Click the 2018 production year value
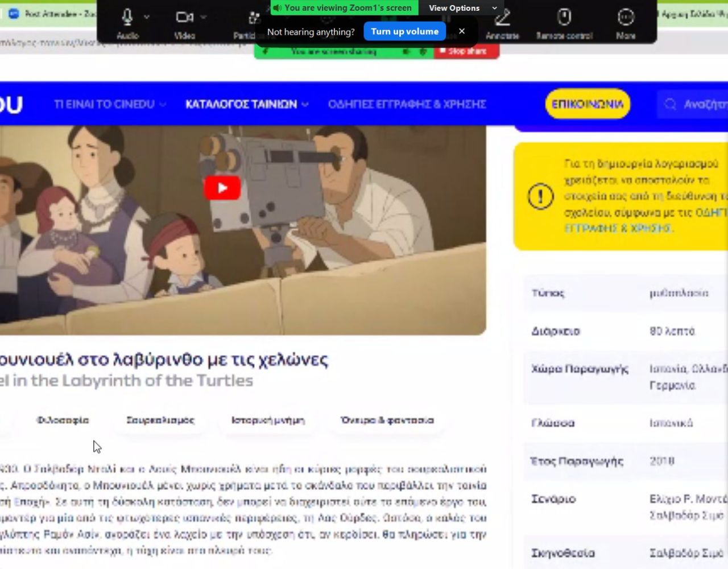Screen dimensions: 728x569 coord(662,461)
